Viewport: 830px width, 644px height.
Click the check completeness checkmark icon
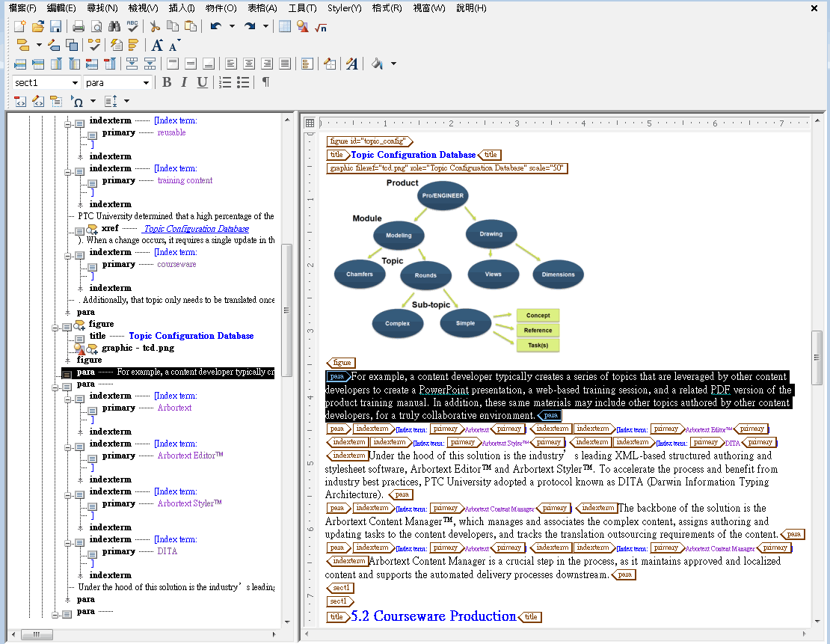click(94, 45)
